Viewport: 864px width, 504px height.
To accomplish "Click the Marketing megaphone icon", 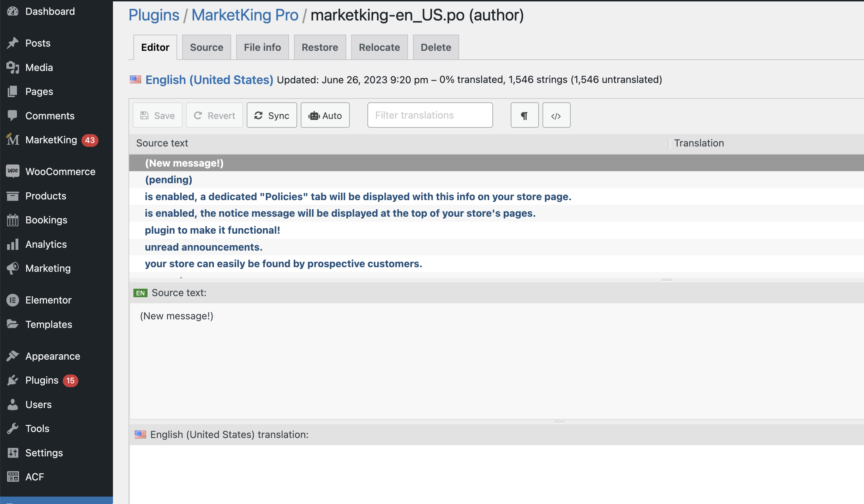I will click(13, 268).
